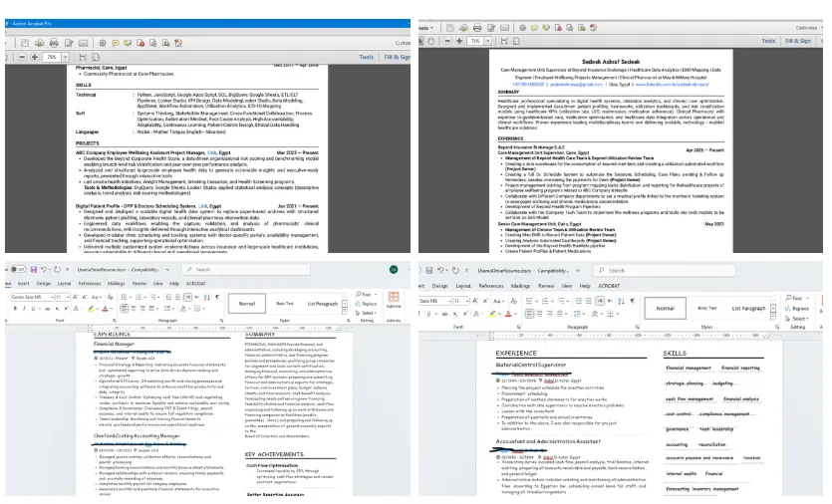Open ACROBAT tab in left Word window
This screenshot has height=504, width=832.
point(196,283)
